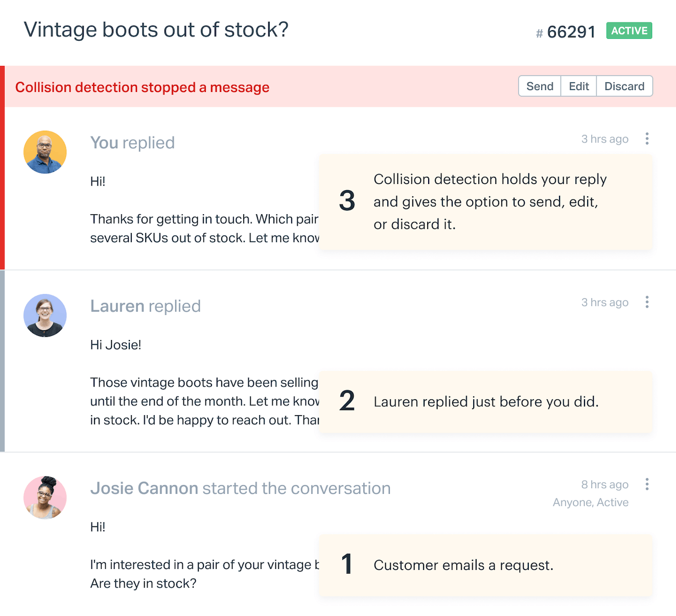Send the held message

click(x=540, y=86)
